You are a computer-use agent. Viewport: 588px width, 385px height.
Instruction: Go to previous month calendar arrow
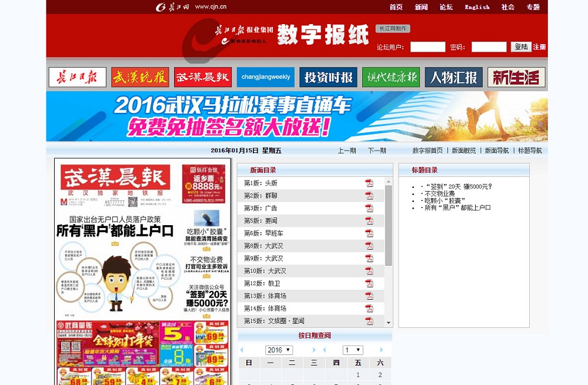325,350
